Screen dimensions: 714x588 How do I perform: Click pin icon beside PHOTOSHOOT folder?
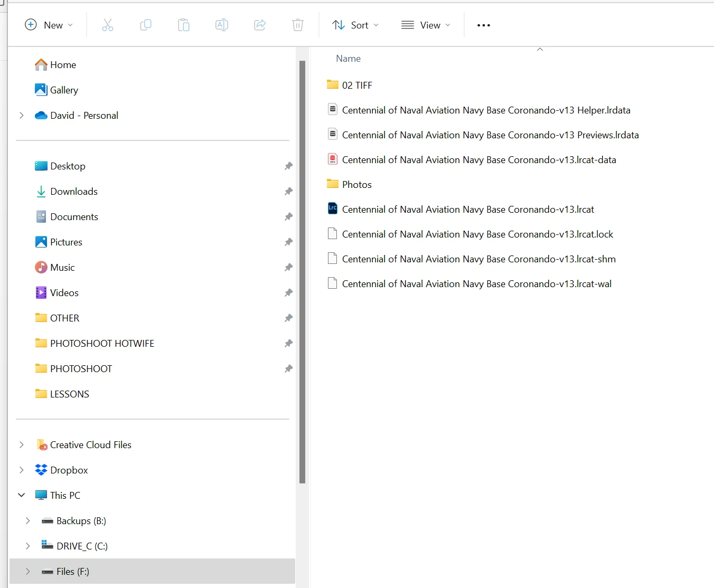(x=288, y=369)
